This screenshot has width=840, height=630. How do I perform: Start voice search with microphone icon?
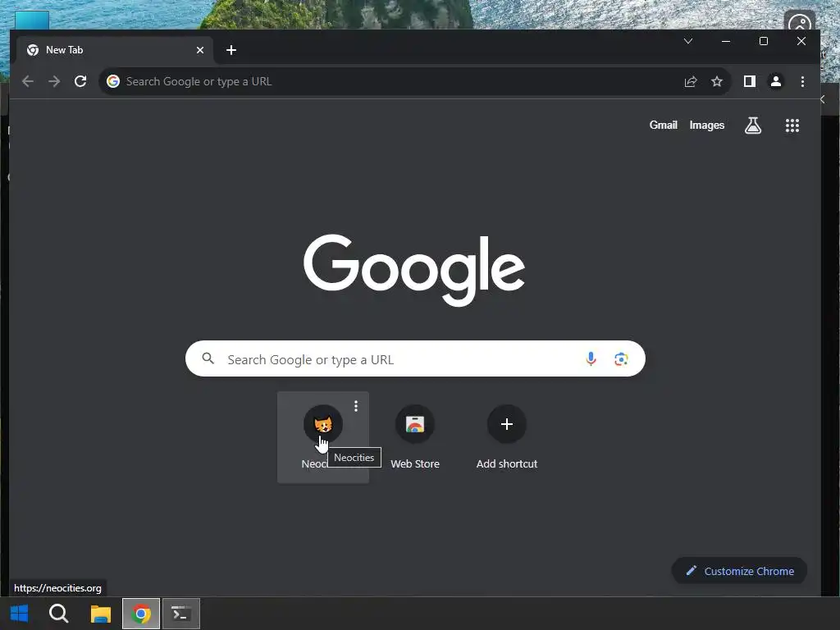[x=591, y=358]
